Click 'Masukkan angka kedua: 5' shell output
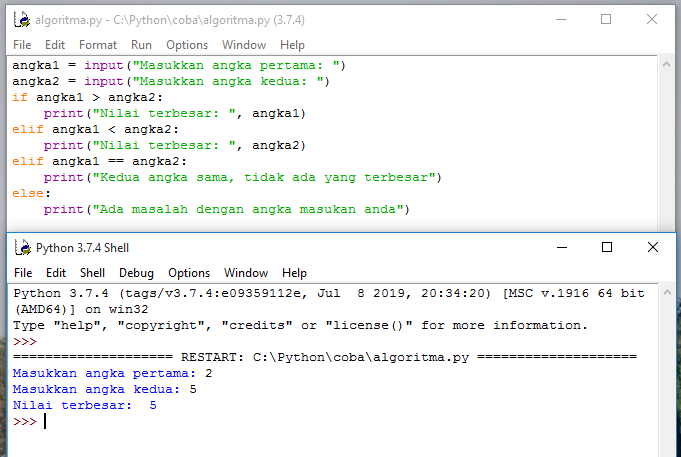Image resolution: width=681 pixels, height=457 pixels. click(x=105, y=390)
